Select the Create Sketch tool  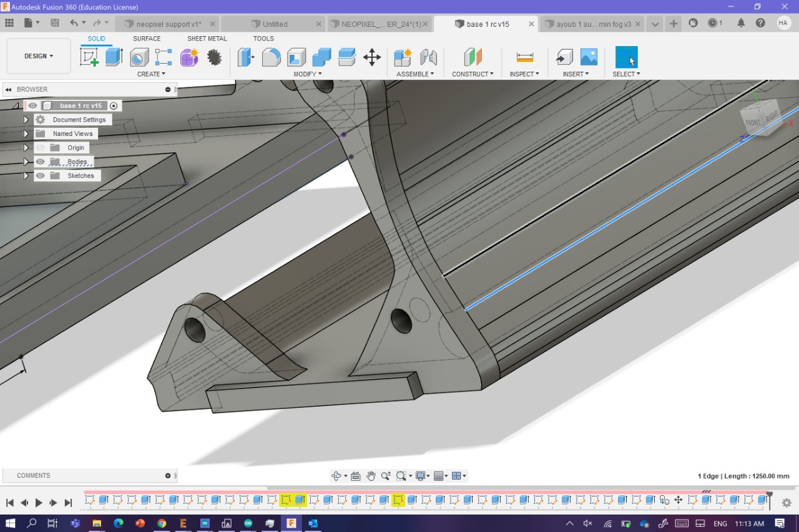[x=89, y=57]
